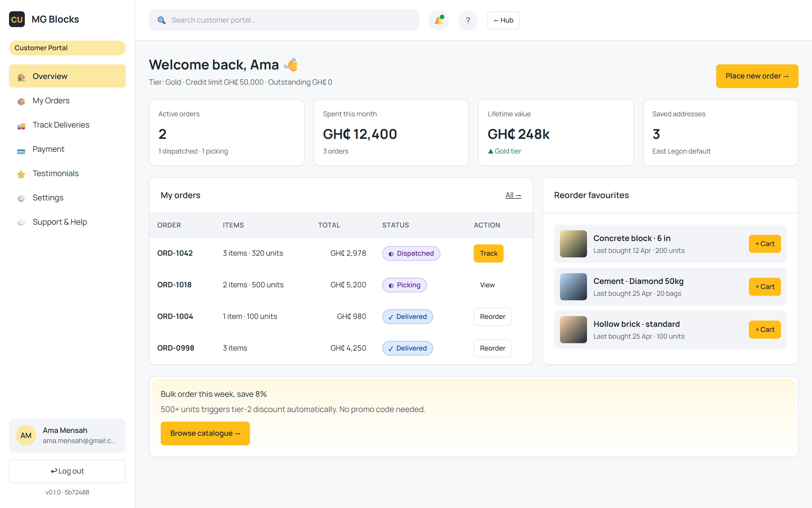Click the search magnifier icon
The image size is (812, 508).
pyautogui.click(x=161, y=20)
